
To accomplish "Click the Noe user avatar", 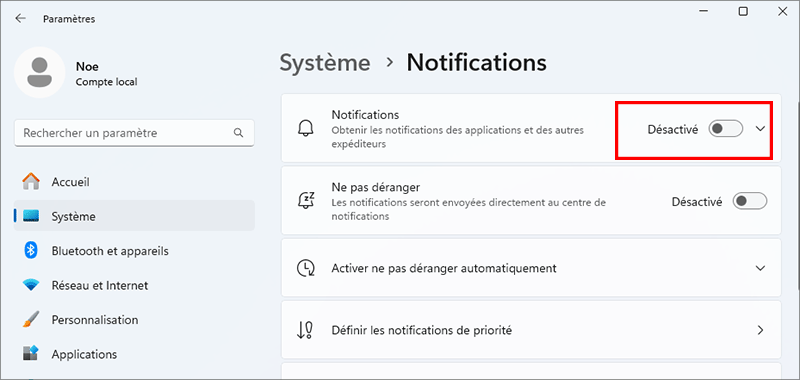I will (39, 72).
